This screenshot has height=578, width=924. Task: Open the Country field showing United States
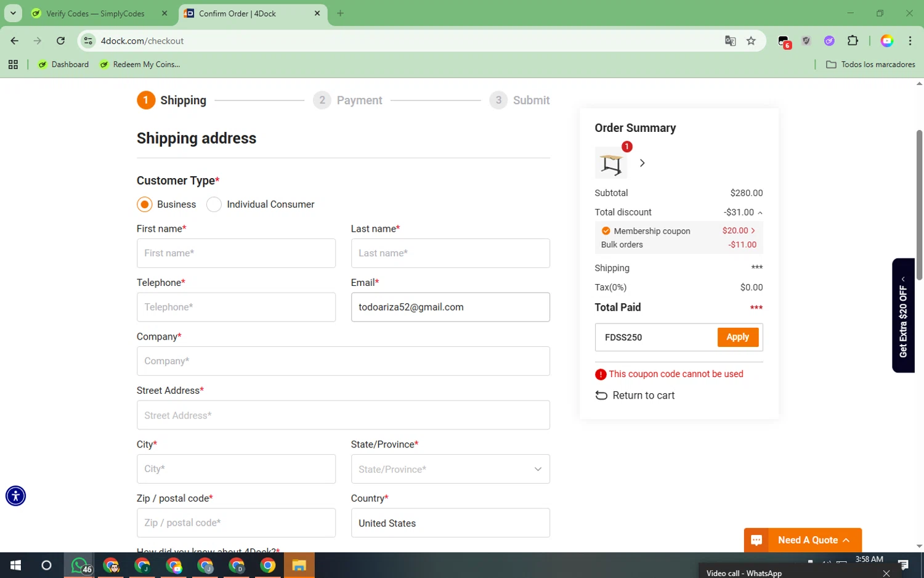pos(450,523)
